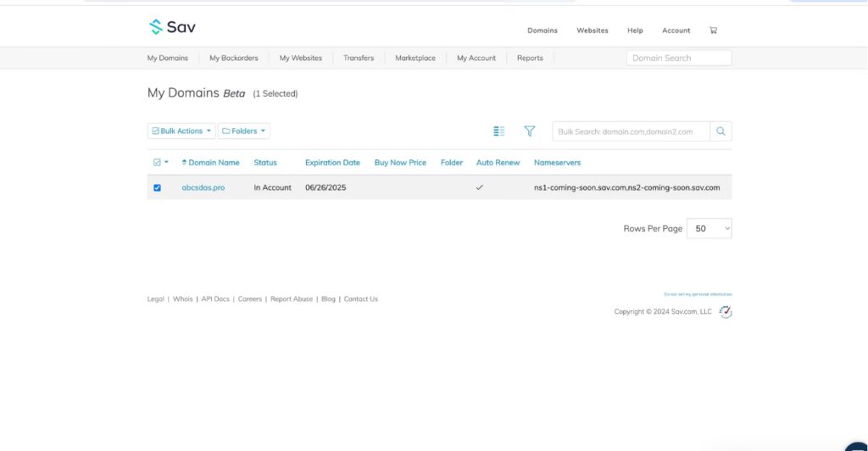Open the Folders dropdown
Viewport: 868px width, 451px height.
click(x=244, y=131)
